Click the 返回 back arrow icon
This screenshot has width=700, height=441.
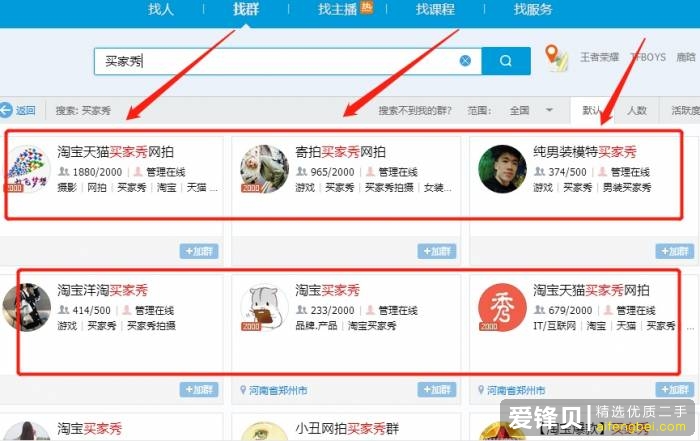6,110
